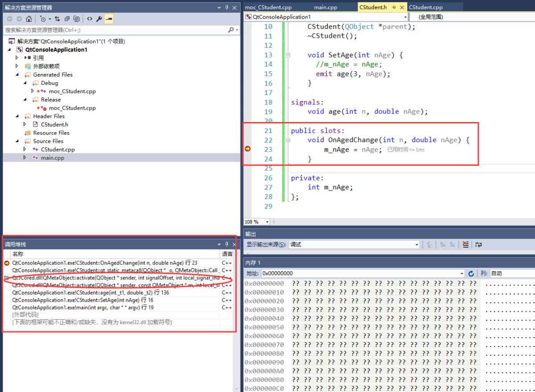Pin the CStudent.h tab
This screenshot has width=535, height=392.
395,8
